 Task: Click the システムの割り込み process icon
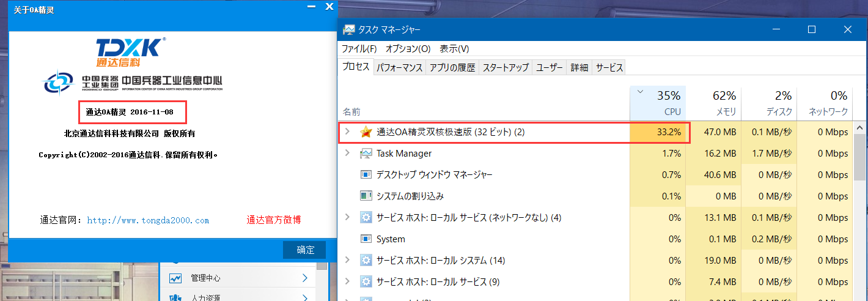[366, 196]
